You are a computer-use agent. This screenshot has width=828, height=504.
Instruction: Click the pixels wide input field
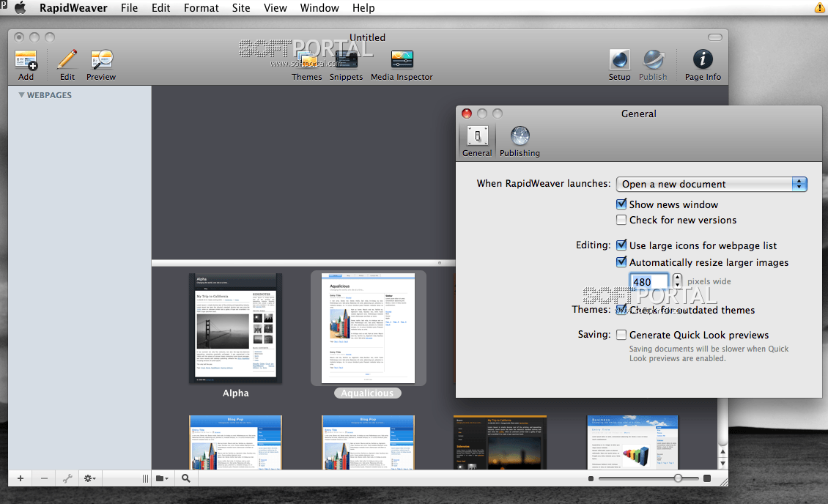[x=648, y=281]
